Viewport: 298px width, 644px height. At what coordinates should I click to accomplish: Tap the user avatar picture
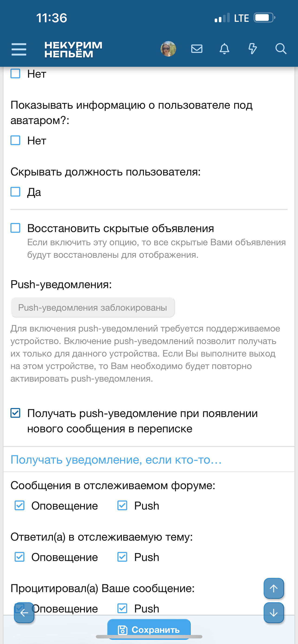coord(168,49)
